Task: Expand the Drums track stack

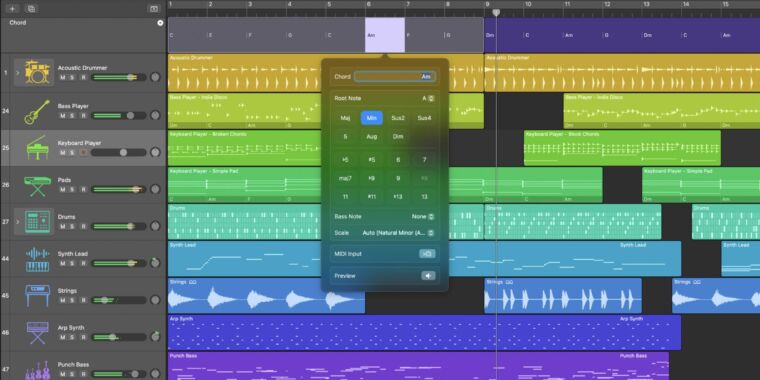Action: coord(18,222)
